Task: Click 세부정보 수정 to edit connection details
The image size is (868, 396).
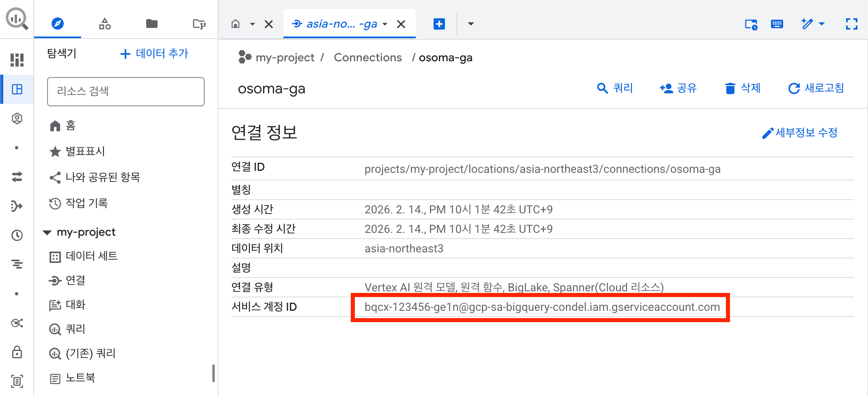Action: (799, 132)
